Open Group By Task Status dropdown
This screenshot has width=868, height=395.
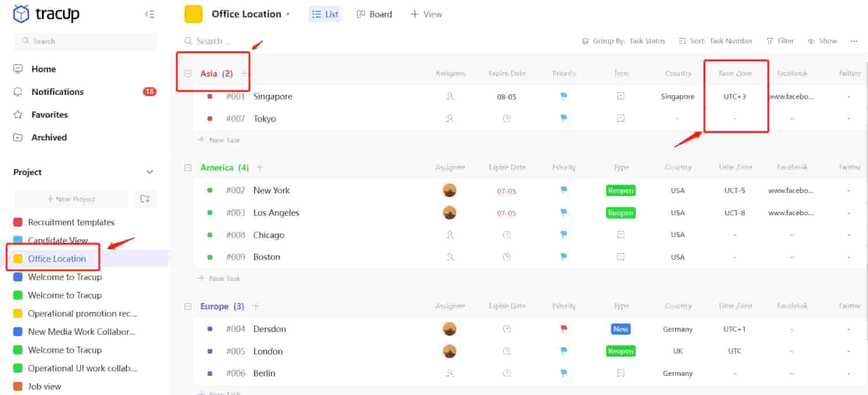[x=623, y=41]
